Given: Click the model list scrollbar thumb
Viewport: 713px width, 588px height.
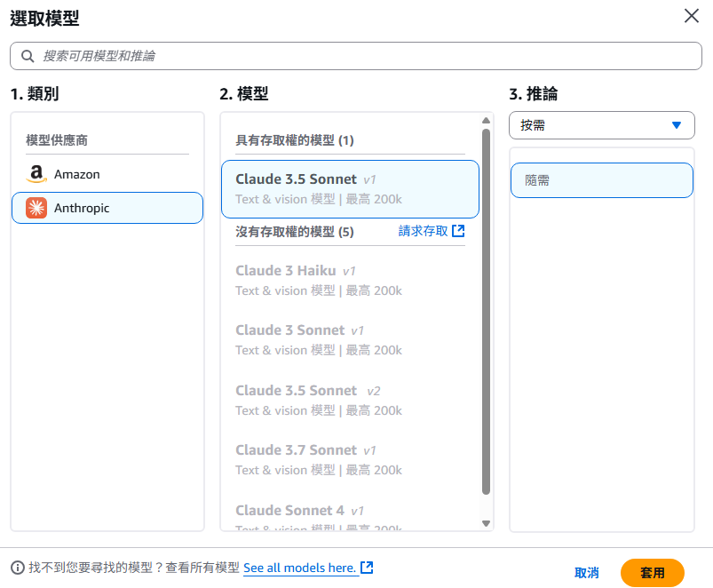Looking at the screenshot, I should (486, 312).
